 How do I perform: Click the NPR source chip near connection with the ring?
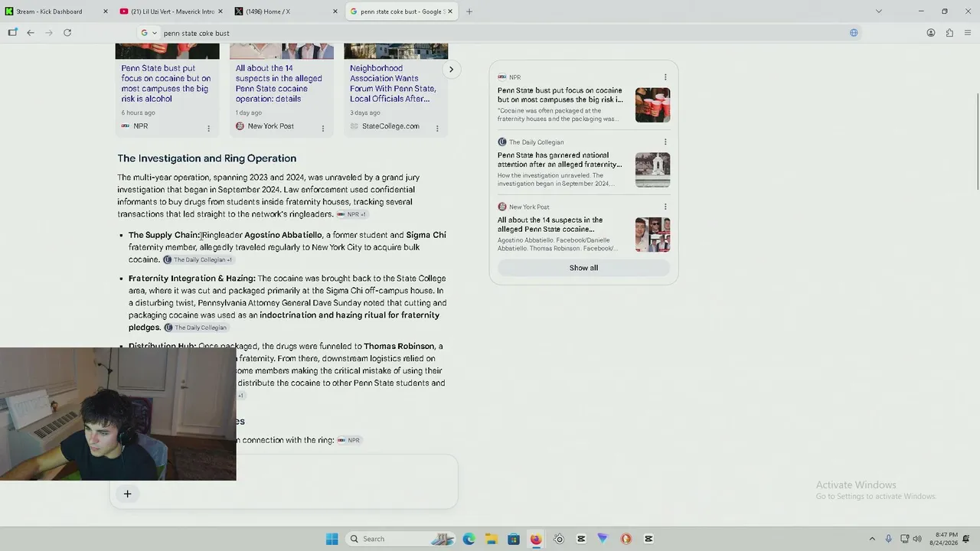click(348, 440)
